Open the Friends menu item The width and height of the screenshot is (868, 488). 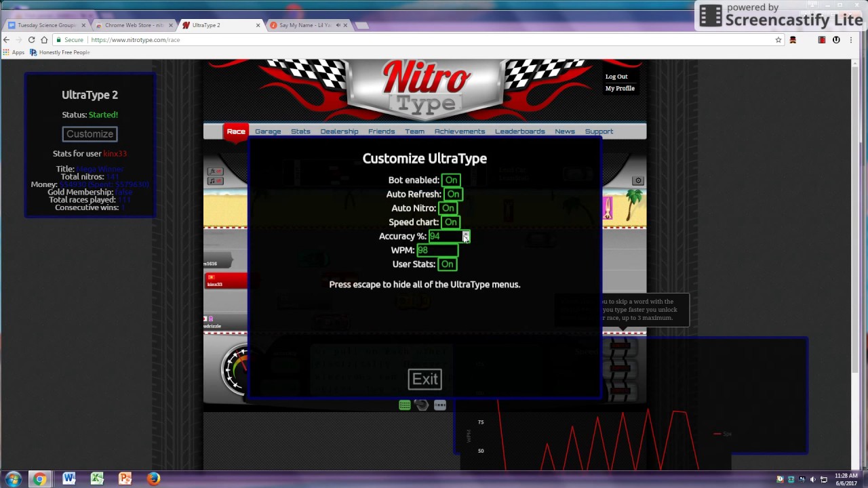point(381,131)
